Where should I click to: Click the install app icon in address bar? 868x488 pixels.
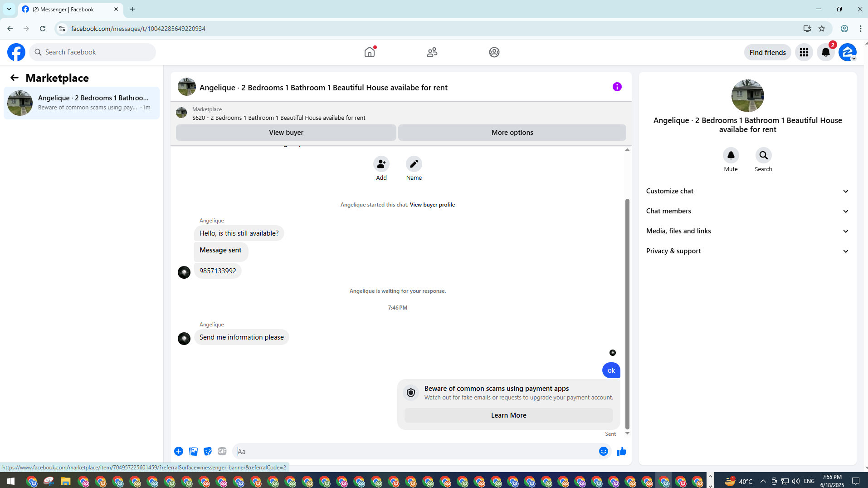click(807, 29)
